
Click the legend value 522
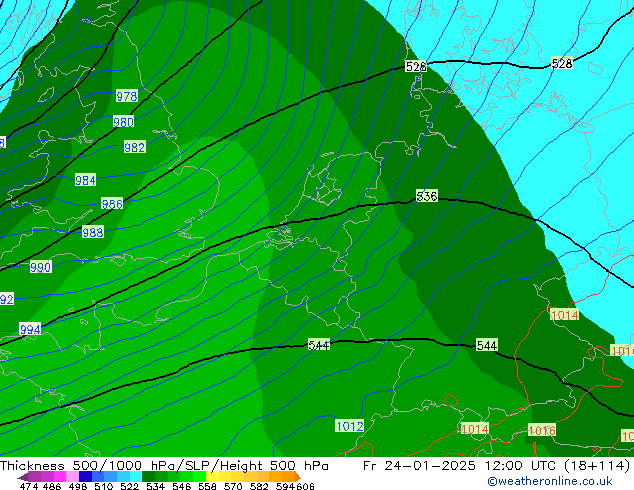pyautogui.click(x=129, y=486)
